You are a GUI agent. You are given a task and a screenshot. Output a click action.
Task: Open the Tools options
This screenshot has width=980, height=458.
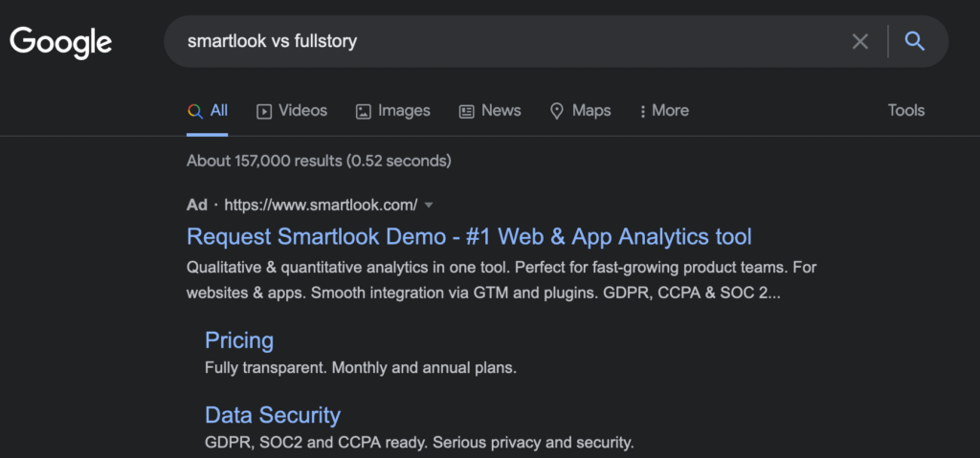(x=905, y=111)
